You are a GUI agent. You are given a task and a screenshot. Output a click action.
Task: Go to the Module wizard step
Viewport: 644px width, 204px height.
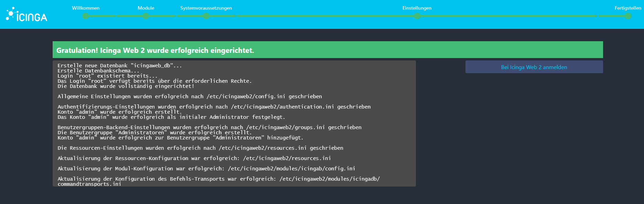coord(146,8)
